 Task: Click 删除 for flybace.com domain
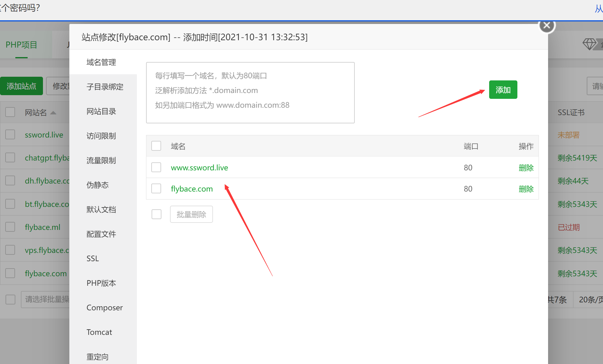(526, 189)
